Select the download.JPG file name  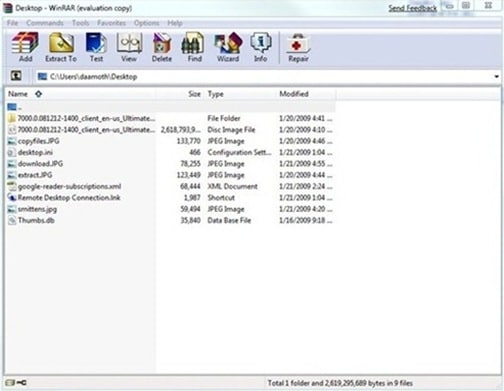[x=40, y=164]
